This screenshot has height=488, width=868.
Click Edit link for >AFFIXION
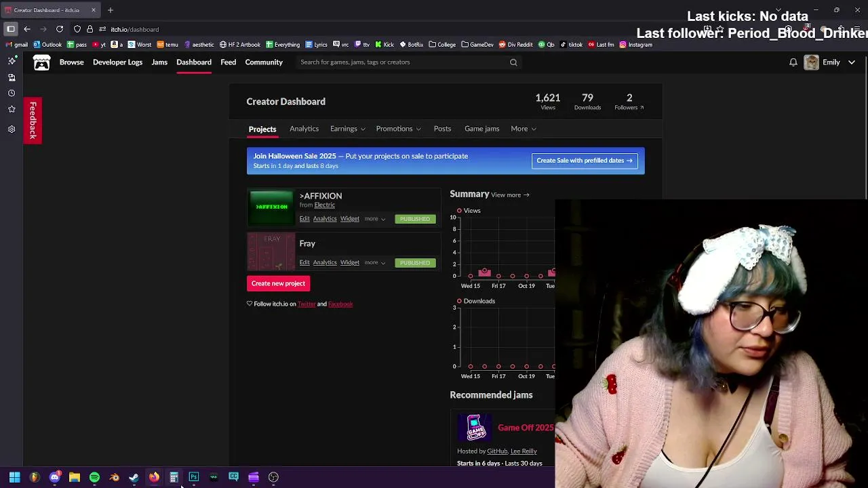pyautogui.click(x=304, y=219)
